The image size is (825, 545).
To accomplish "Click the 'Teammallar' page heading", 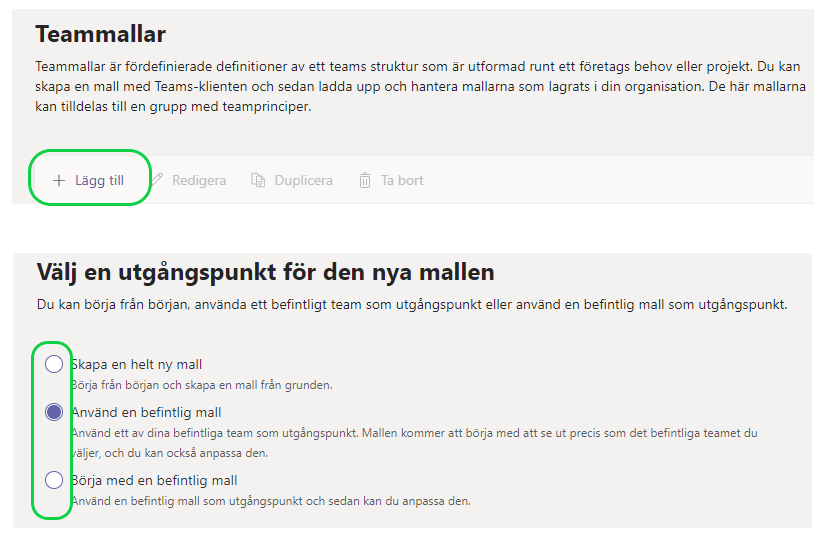I will (101, 35).
